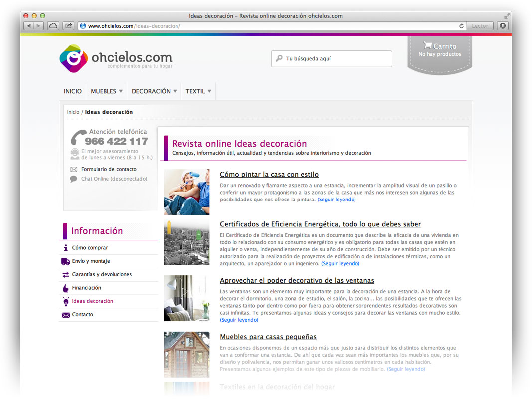Reload the page with the refresh icon
Viewport: 532px width, 399px height.
(x=461, y=26)
